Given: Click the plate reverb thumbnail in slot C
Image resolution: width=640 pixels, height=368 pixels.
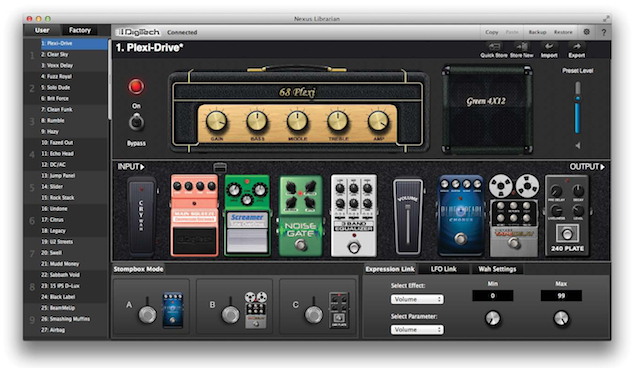Looking at the screenshot, I should point(339,310).
